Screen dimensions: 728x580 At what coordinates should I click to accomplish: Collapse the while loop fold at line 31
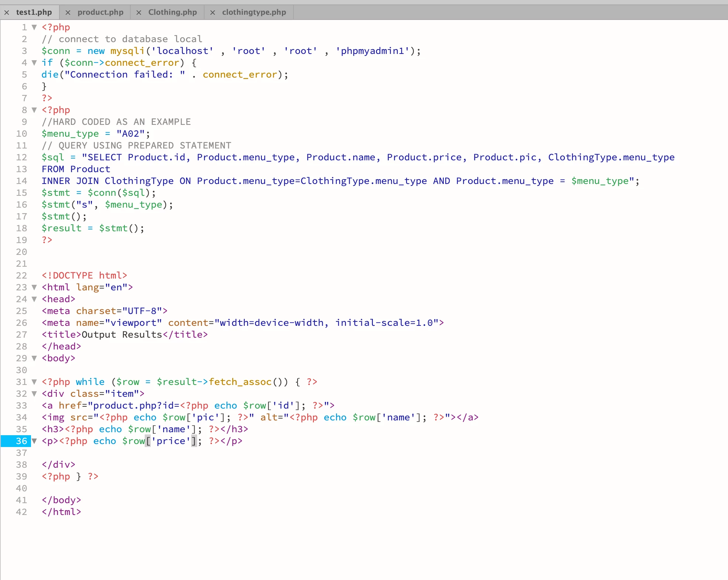pyautogui.click(x=34, y=382)
